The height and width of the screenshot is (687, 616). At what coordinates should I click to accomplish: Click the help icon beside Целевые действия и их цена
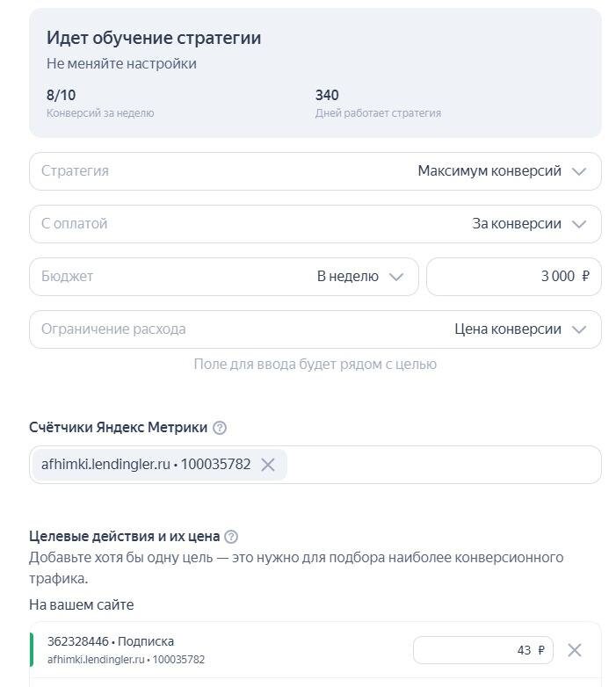click(x=231, y=537)
